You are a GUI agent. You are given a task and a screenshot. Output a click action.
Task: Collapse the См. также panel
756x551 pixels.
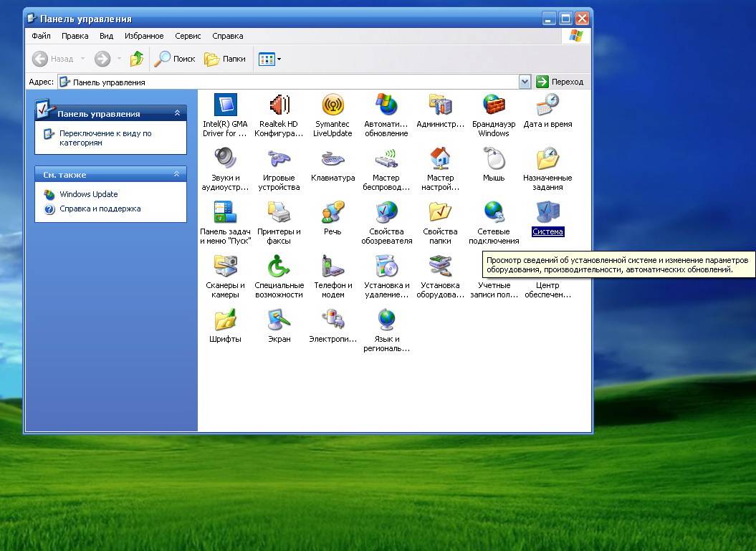click(x=177, y=174)
